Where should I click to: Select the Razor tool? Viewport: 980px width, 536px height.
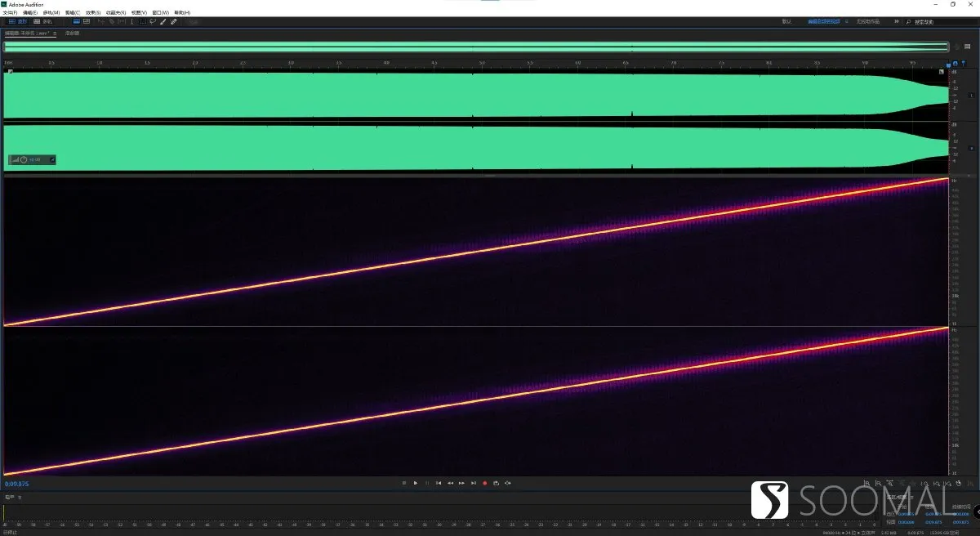113,21
